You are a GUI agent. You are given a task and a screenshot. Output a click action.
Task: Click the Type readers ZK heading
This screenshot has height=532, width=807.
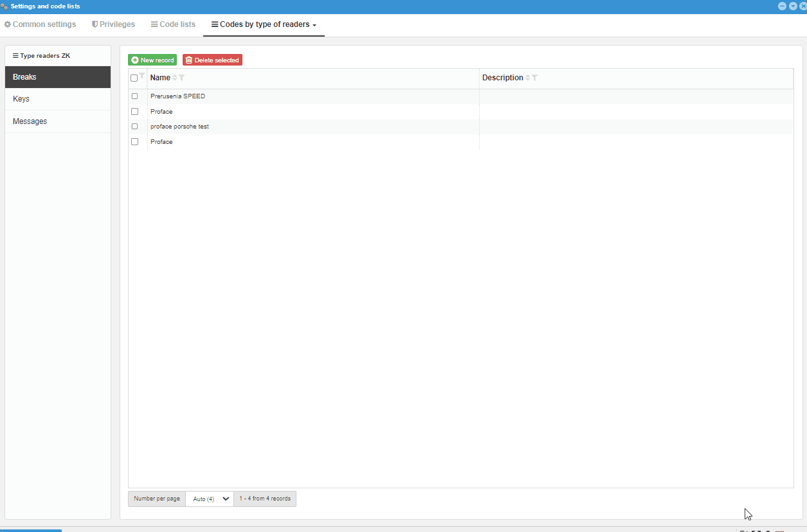42,56
